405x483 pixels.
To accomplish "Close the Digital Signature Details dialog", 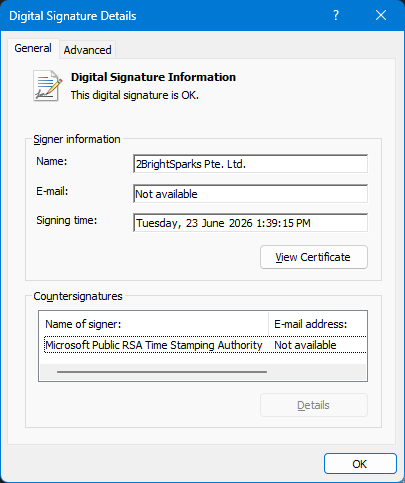I will pyautogui.click(x=381, y=15).
